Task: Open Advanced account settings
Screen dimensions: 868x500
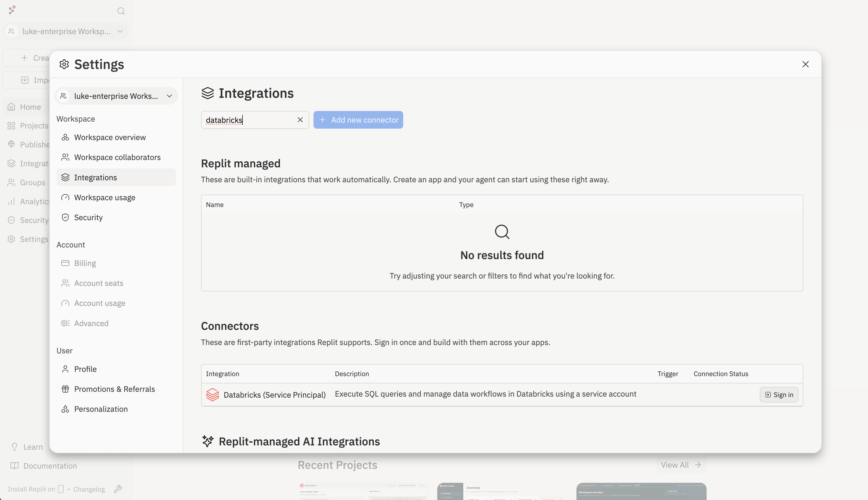Action: pyautogui.click(x=116, y=323)
